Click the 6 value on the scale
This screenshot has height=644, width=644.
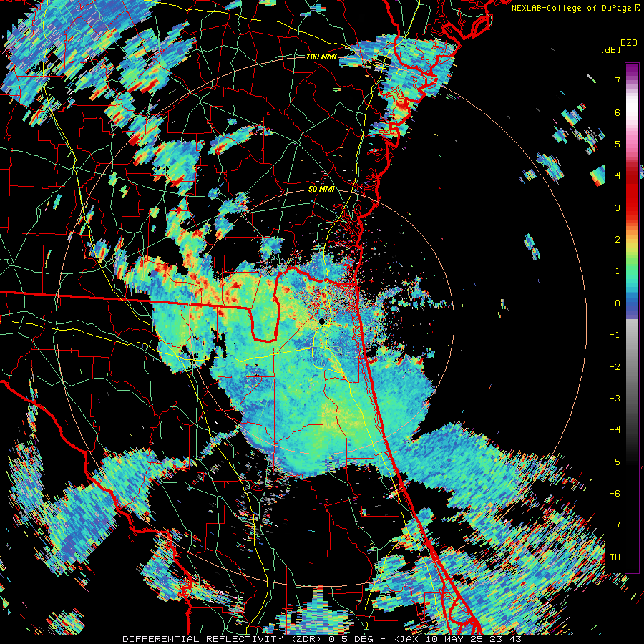pyautogui.click(x=618, y=112)
